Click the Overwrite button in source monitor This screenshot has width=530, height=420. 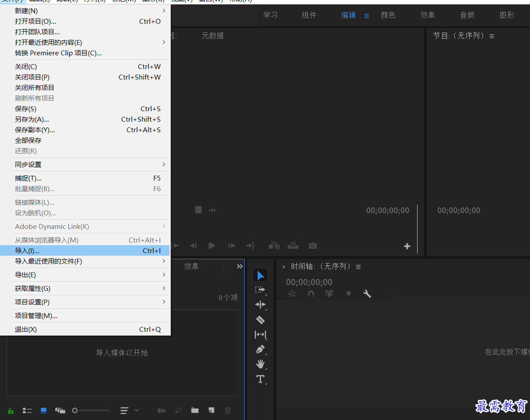293,246
